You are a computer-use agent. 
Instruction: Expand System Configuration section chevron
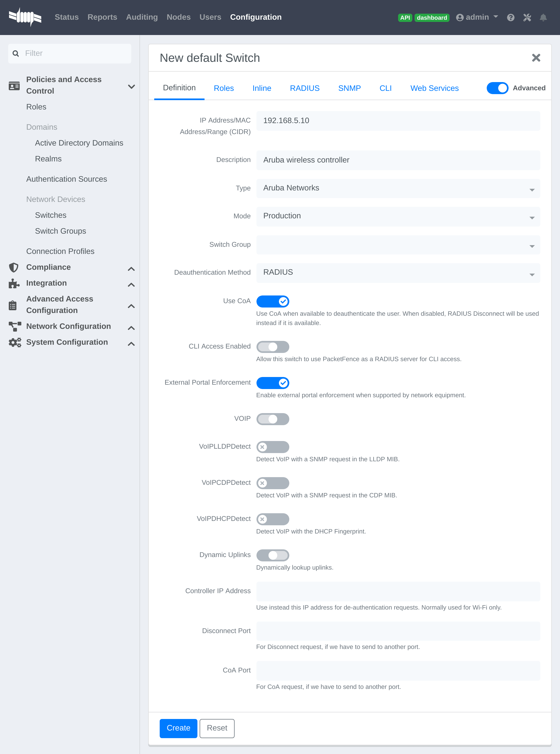131,344
